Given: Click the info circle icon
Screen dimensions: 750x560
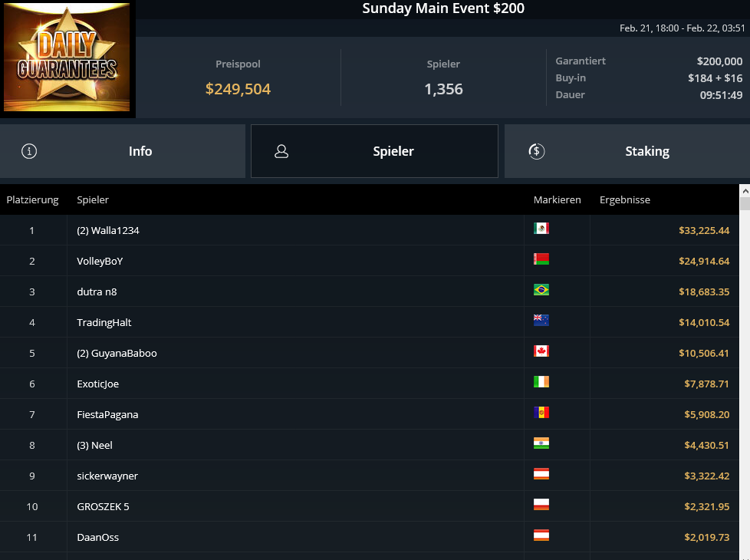Looking at the screenshot, I should tap(29, 151).
